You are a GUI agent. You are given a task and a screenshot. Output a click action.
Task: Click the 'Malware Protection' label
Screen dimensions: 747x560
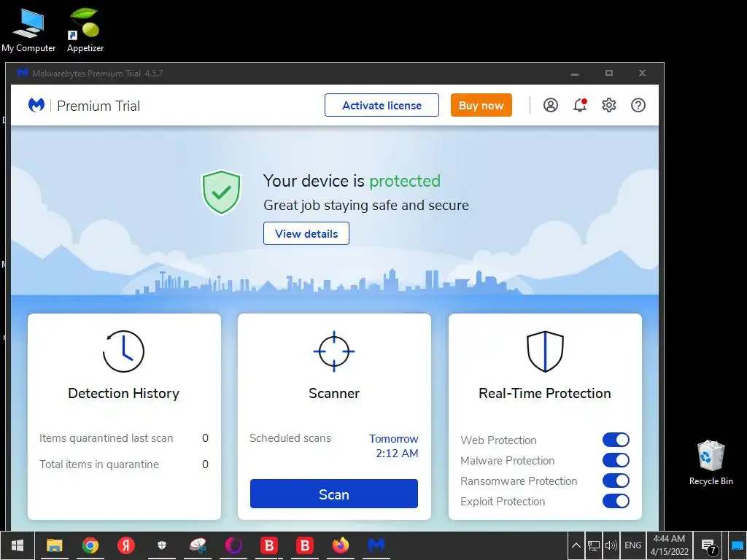pos(508,461)
